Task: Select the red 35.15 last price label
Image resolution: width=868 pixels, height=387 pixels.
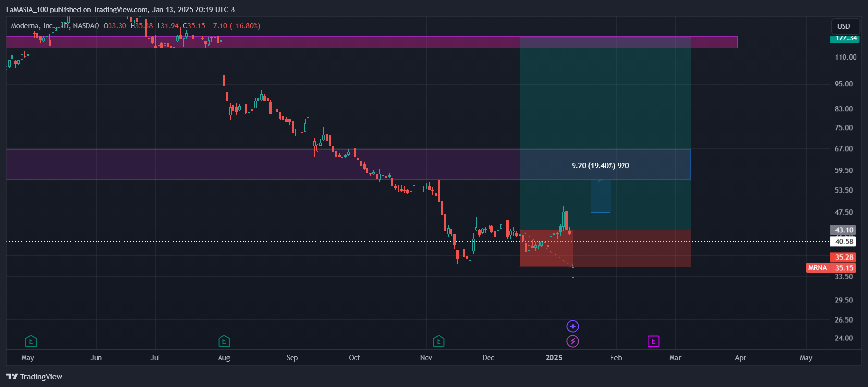Action: 844,268
